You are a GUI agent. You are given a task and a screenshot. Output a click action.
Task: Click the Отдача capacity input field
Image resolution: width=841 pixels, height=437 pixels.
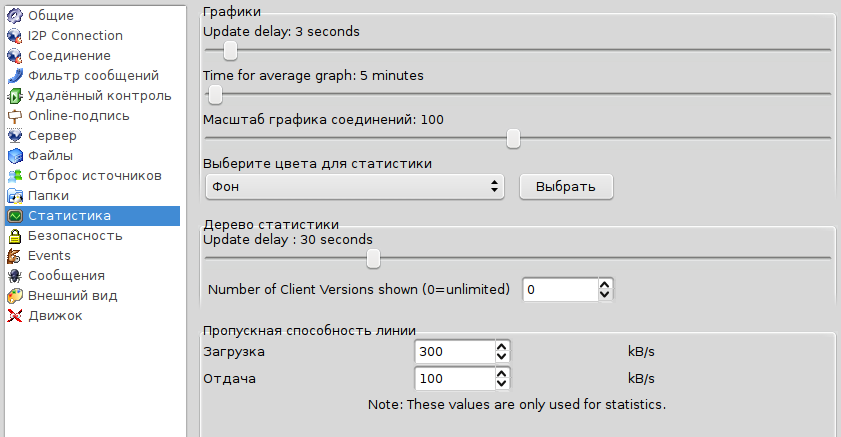[455, 379]
